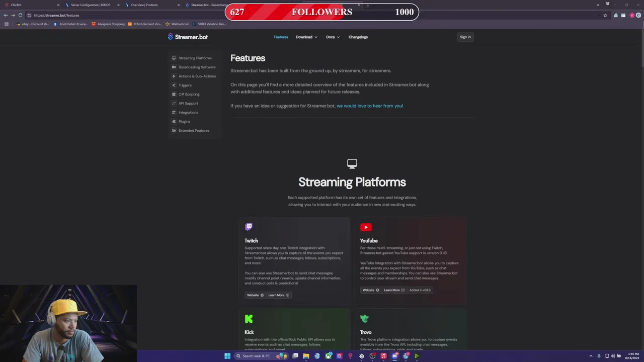The height and width of the screenshot is (362, 644).
Task: Click the taskbar clock showing 1:35 PM
Action: click(633, 356)
